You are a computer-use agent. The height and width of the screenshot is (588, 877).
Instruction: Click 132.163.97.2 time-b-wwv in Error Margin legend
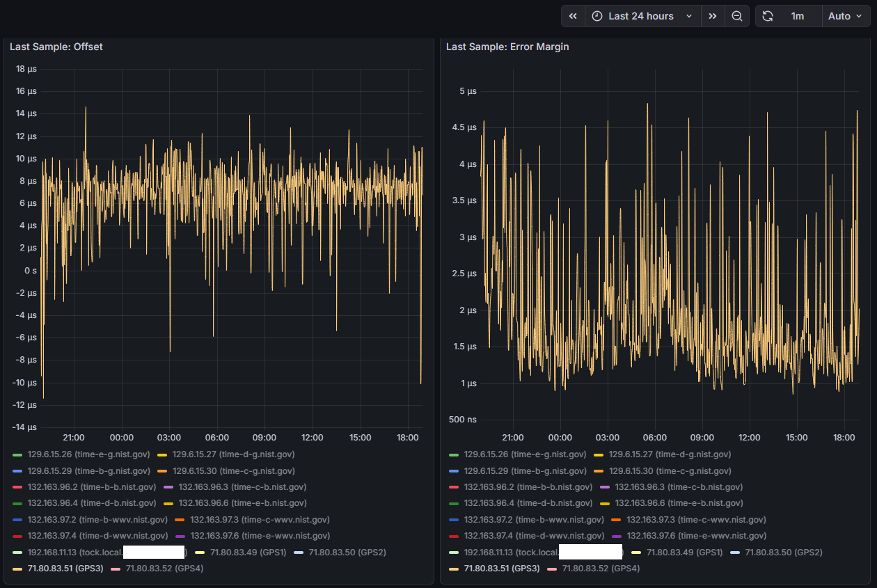coord(534,519)
